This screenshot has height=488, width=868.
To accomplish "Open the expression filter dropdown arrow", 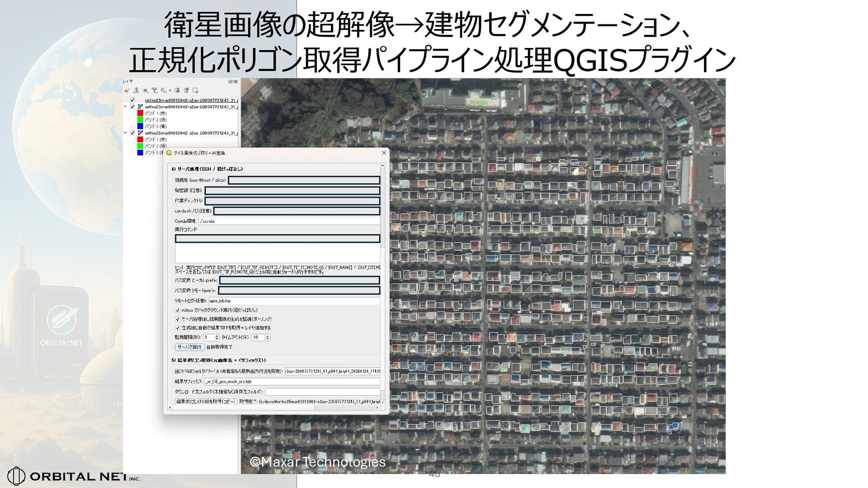I will coord(170,90).
